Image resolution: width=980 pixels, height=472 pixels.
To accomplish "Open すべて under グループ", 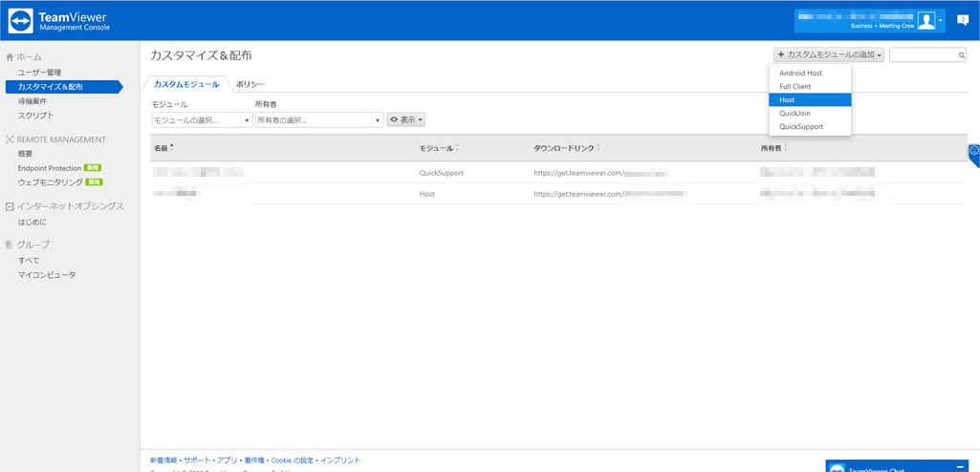I will pos(28,260).
